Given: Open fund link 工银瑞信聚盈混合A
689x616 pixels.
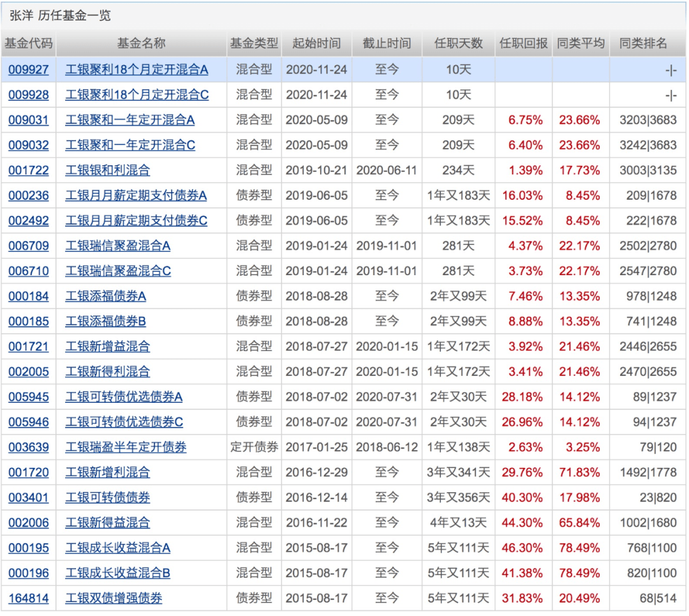Looking at the screenshot, I should (x=118, y=246).
